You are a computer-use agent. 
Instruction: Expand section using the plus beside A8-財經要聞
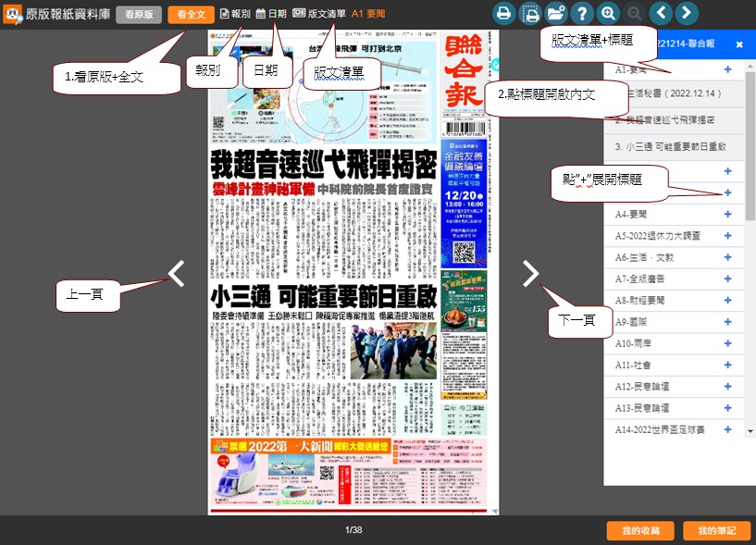727,301
